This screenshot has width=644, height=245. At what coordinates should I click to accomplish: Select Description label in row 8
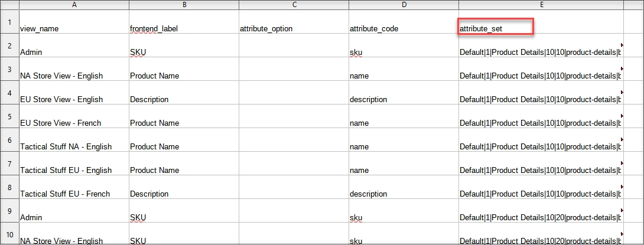[184, 187]
